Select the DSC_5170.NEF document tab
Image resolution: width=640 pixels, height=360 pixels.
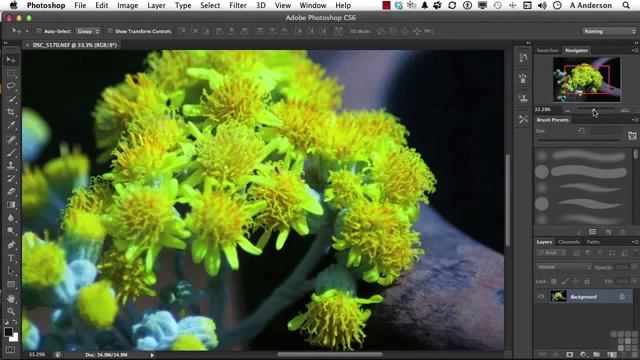point(71,45)
